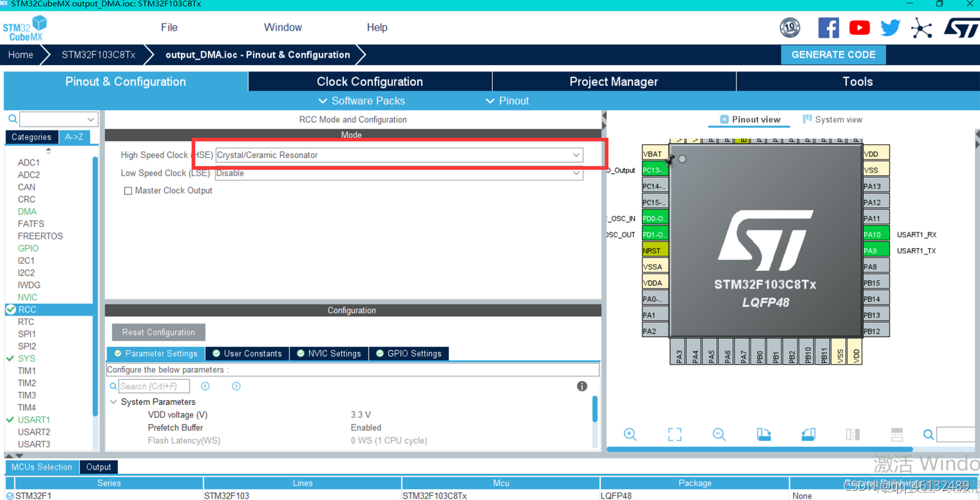The height and width of the screenshot is (500, 980).
Task: Go to the Home breadcrumb
Action: (20, 54)
